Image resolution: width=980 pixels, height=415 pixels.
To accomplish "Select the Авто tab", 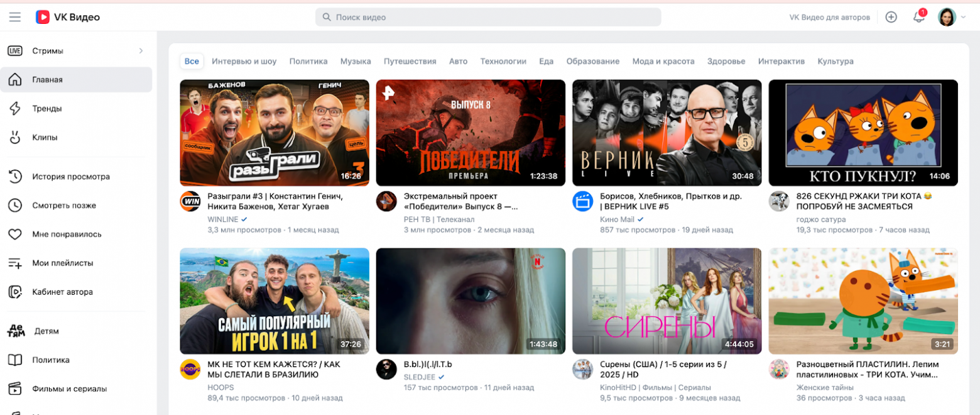I will [x=458, y=61].
